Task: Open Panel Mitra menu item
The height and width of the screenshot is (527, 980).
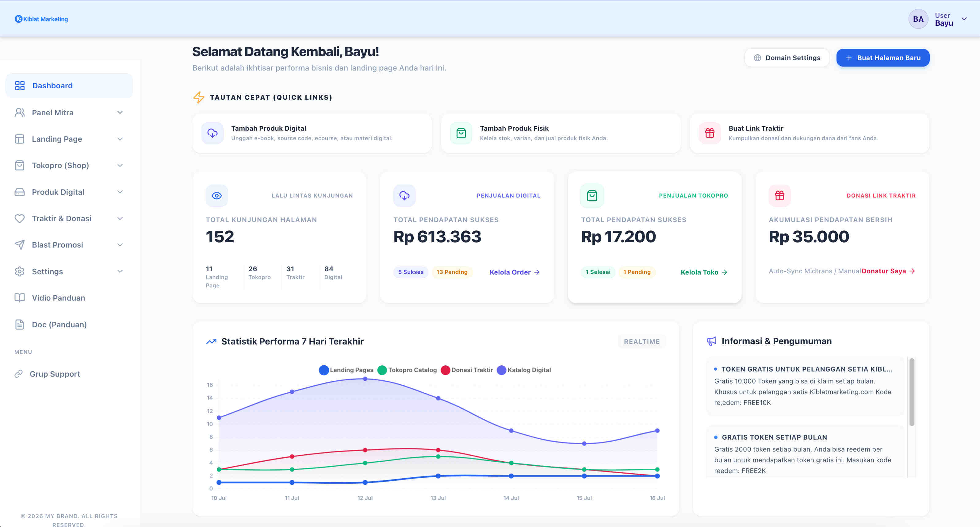Action: (x=69, y=113)
